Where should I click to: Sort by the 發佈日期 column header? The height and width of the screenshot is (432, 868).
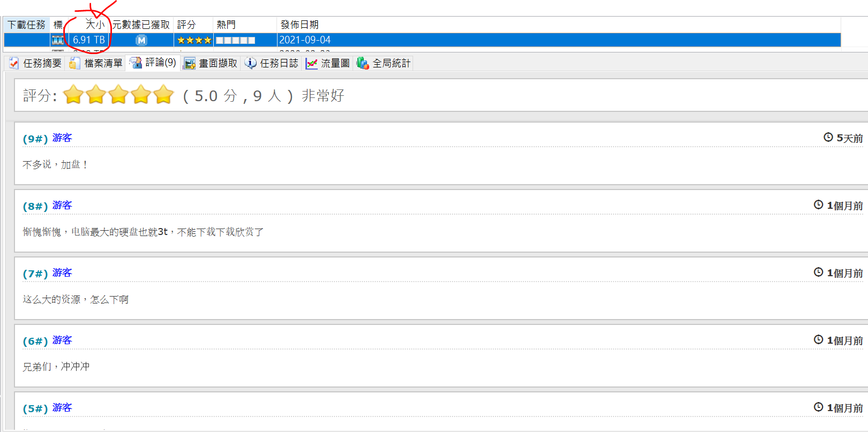(300, 25)
